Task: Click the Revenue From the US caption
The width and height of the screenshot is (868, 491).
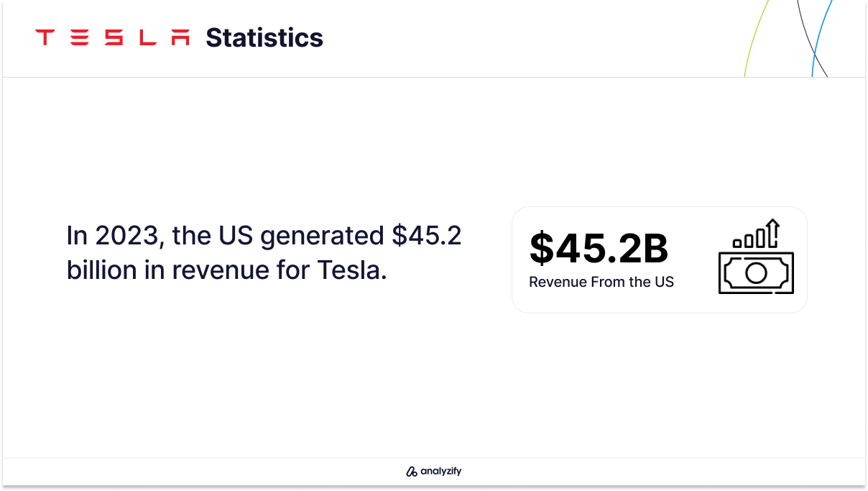Action: tap(601, 282)
